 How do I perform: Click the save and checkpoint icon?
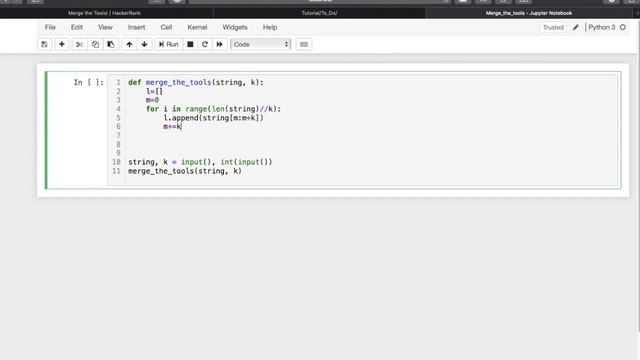tap(44, 44)
